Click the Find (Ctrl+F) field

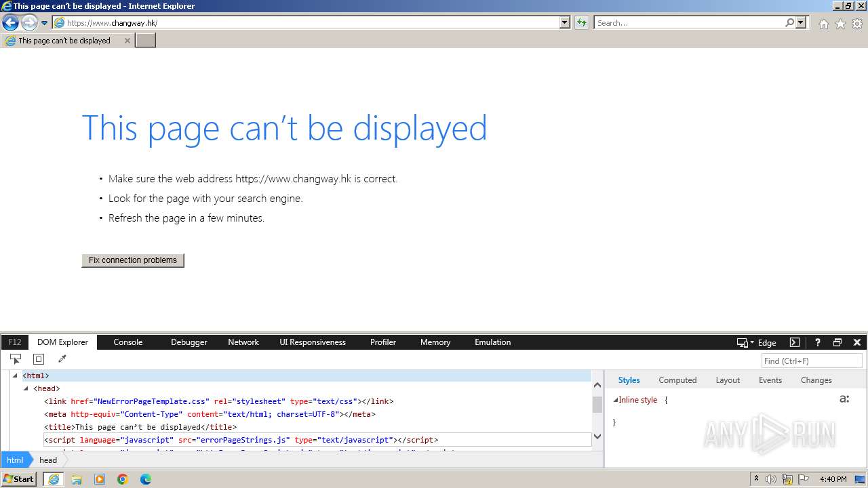(812, 361)
